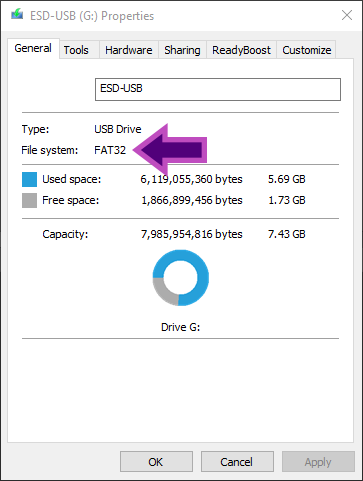The image size is (363, 481).
Task: Click the USB Drive type value
Action: point(118,129)
